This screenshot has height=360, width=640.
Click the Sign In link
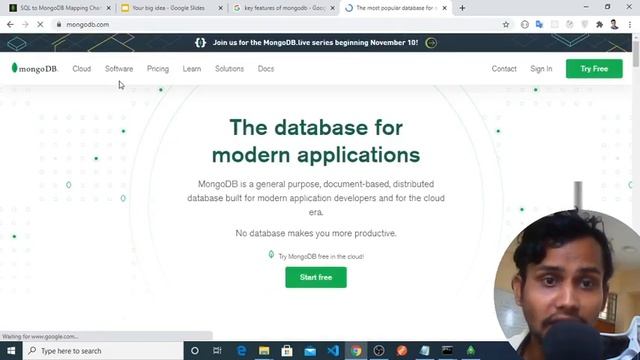point(541,69)
